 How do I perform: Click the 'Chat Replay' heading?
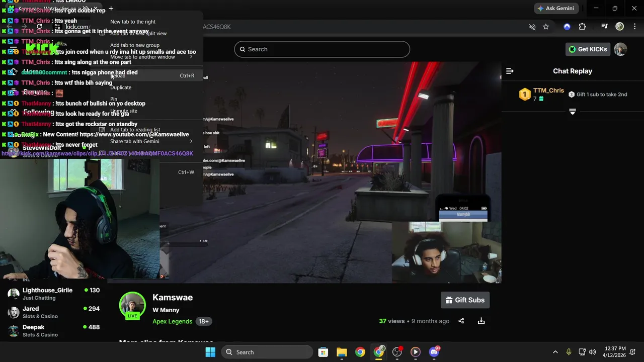tap(573, 71)
